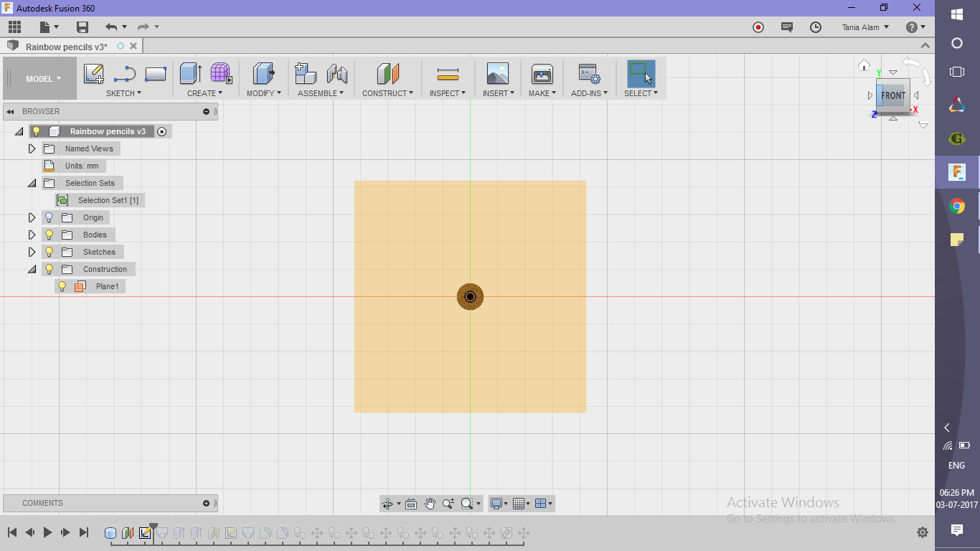Collapse the Selection Sets folder
Screen dimensions: 980x551
point(32,183)
